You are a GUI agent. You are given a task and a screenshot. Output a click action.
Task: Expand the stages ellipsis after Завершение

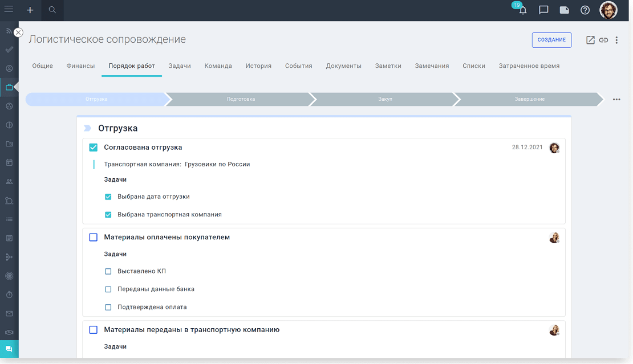[616, 100]
